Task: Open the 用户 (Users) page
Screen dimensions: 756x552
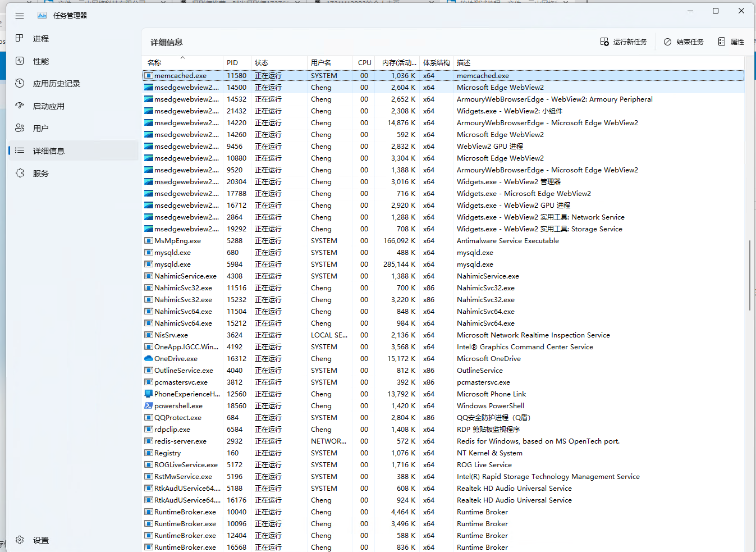Action: [40, 128]
